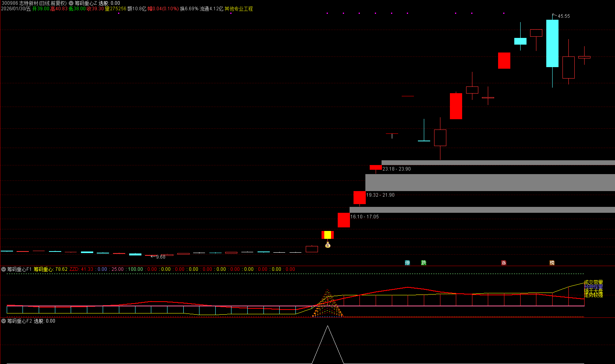Click the 筹码重心F1 indicator name

coord(19,269)
